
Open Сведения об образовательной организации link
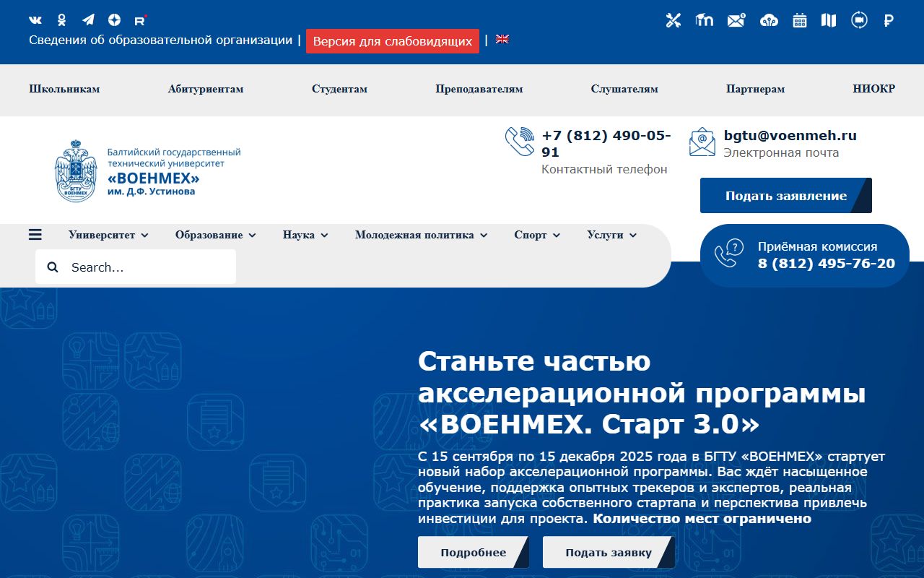coord(160,40)
